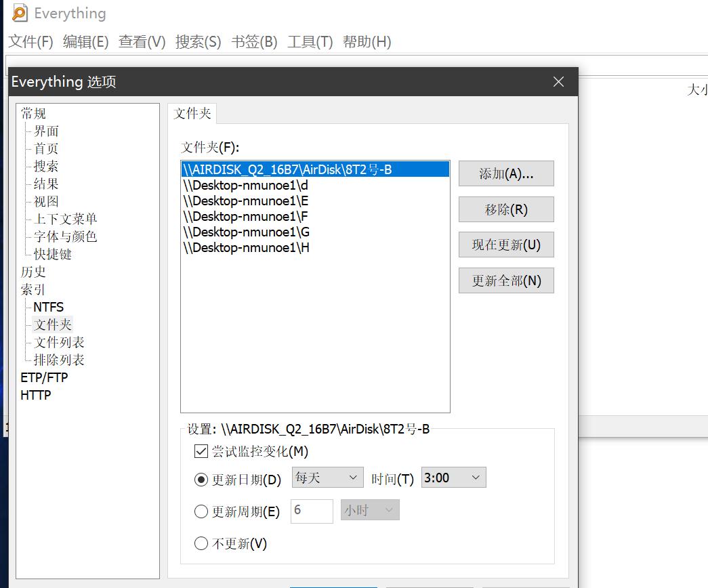The height and width of the screenshot is (588, 708).
Task: Click the 添加(A) button to add folder
Action: 506,173
